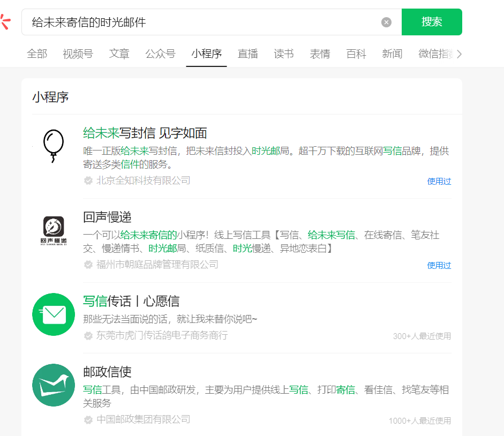Click 使用过 label for 给未来写封信
504x436 pixels.
(439, 182)
